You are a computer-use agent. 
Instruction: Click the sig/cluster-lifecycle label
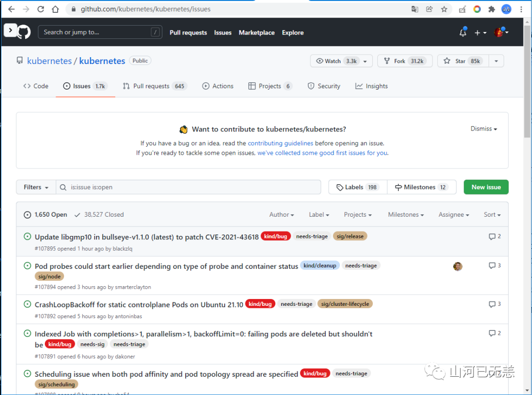[x=345, y=304]
